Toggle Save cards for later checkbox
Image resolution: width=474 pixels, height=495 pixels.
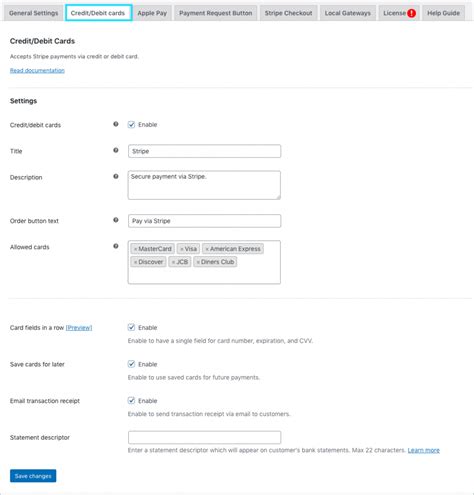(131, 364)
